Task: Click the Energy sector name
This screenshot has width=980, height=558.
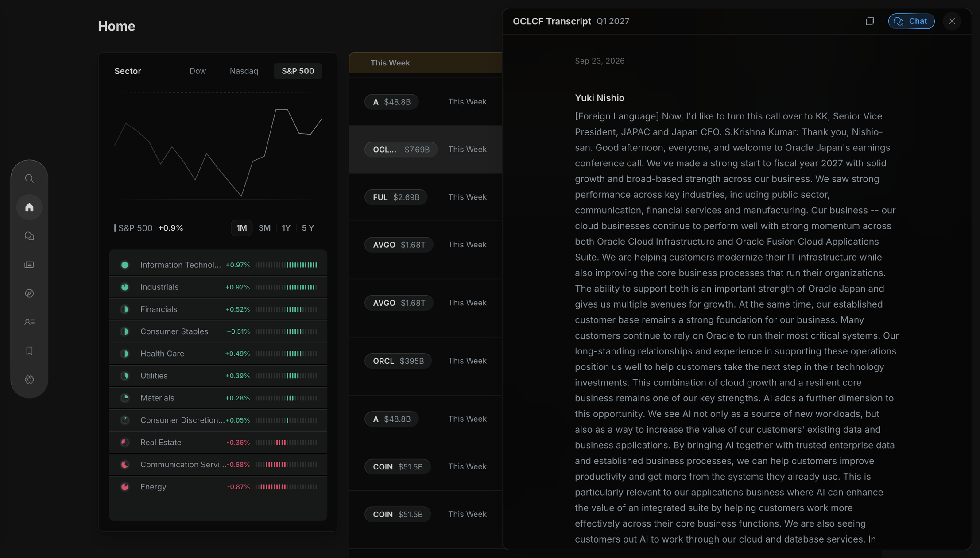Action: [153, 487]
